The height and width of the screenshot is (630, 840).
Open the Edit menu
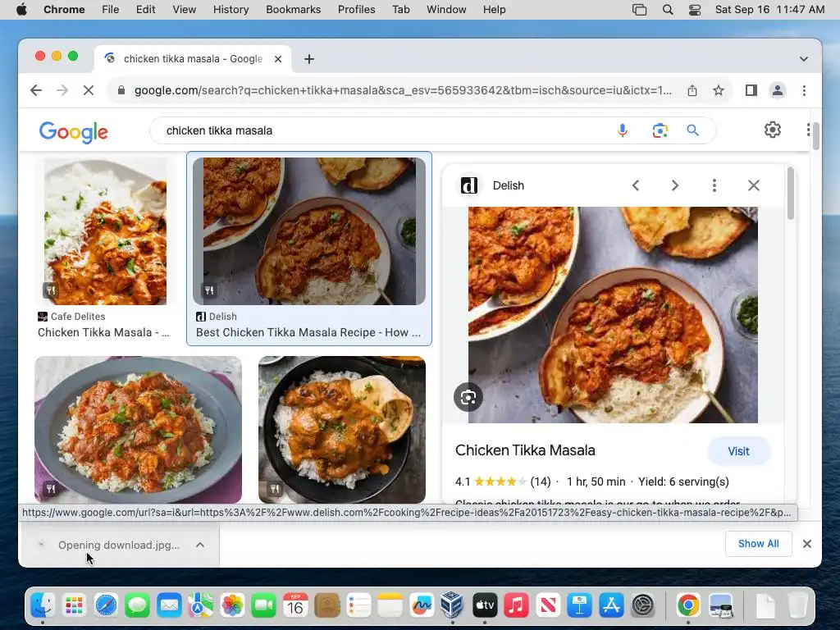coord(145,10)
